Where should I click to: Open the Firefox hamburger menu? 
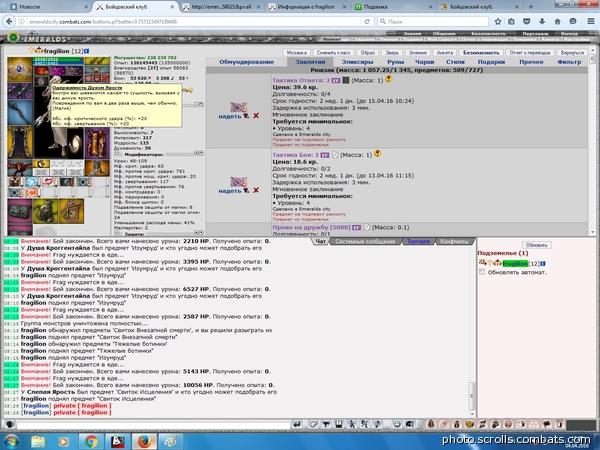[591, 21]
